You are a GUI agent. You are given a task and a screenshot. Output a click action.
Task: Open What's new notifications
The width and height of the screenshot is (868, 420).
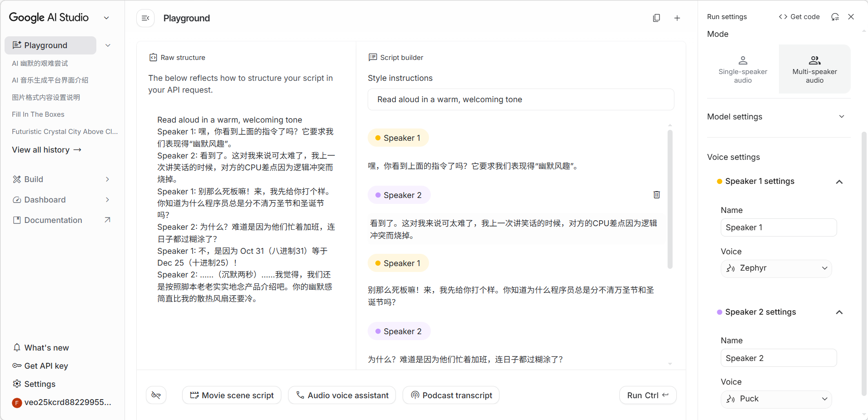coord(41,348)
